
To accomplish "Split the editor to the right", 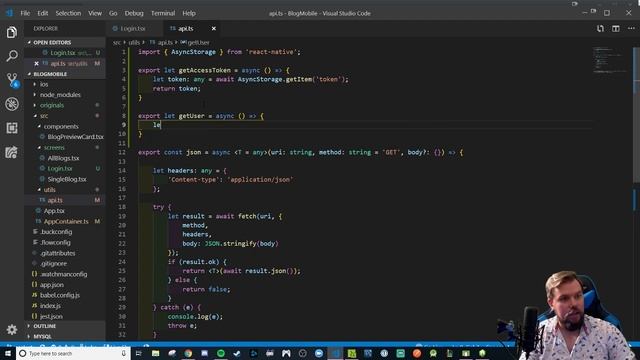I will click(616, 29).
